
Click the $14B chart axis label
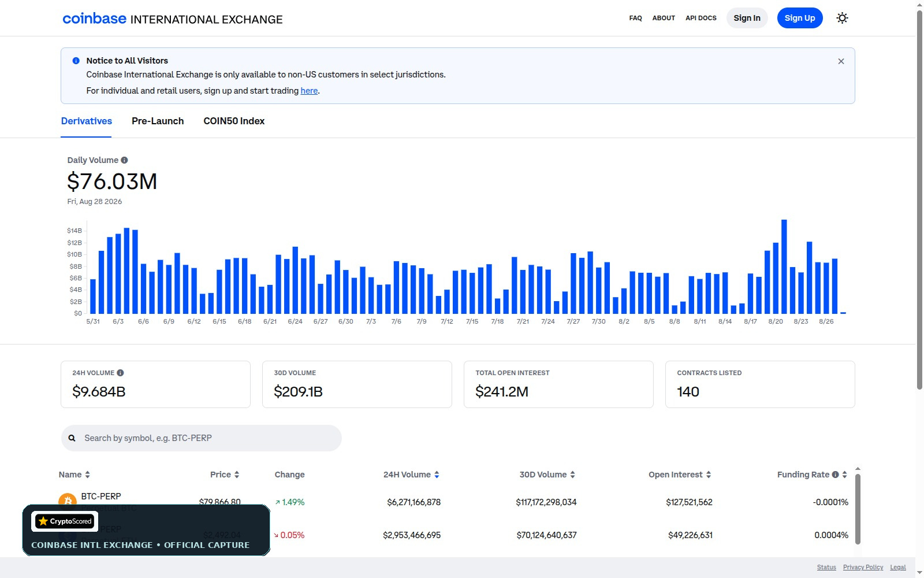click(x=74, y=231)
